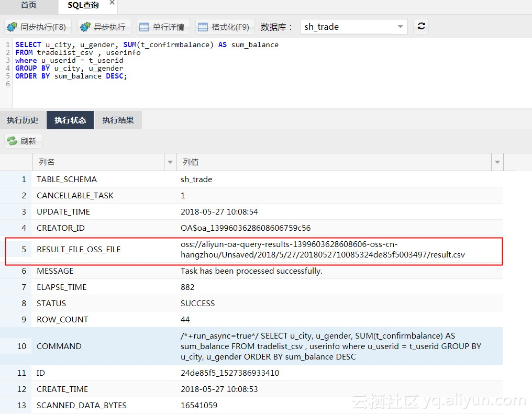This screenshot has height=415, width=532.
Task: Click the ID value 24de85f5_1527386933410
Action: 230,373
